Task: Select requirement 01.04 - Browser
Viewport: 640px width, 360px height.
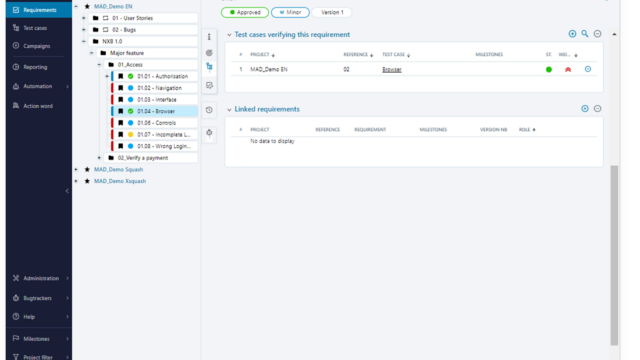Action: click(x=154, y=111)
